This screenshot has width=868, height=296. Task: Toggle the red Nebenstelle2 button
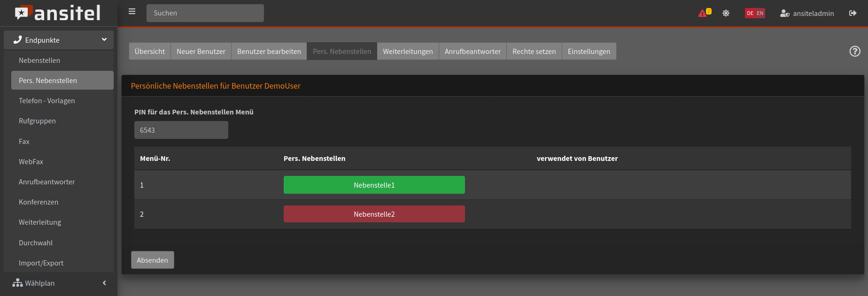[374, 214]
